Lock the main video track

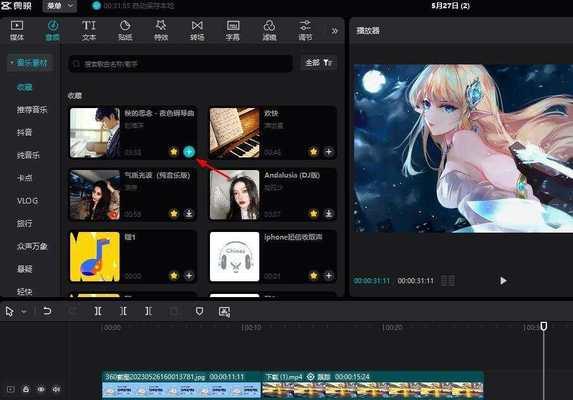pyautogui.click(x=26, y=389)
